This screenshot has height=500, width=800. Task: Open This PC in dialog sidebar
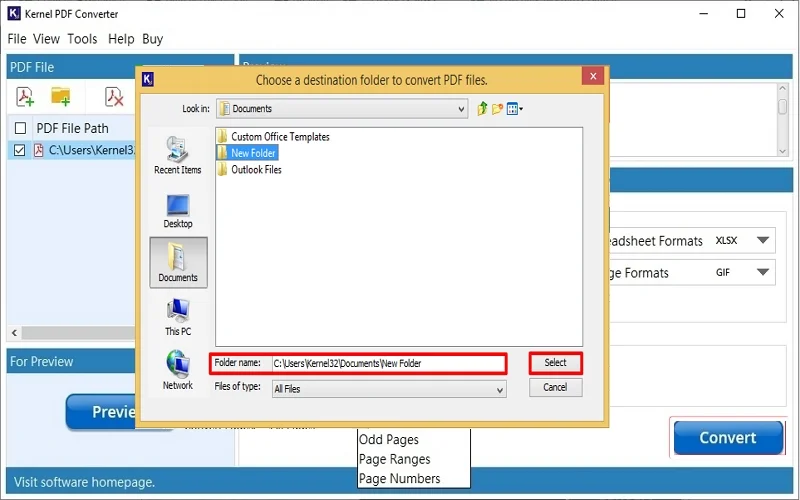178,317
